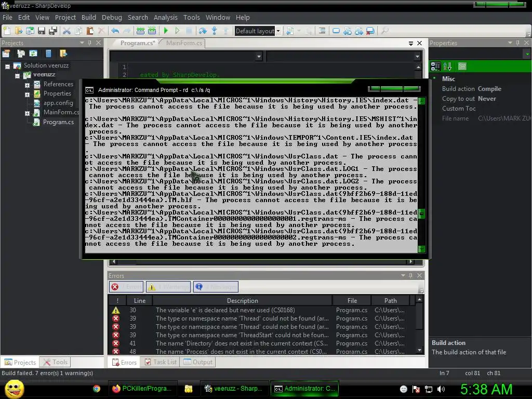Screen dimensions: 532x399
Task: Click the Alphabetical sort icon in Properties
Action: pyautogui.click(x=447, y=66)
